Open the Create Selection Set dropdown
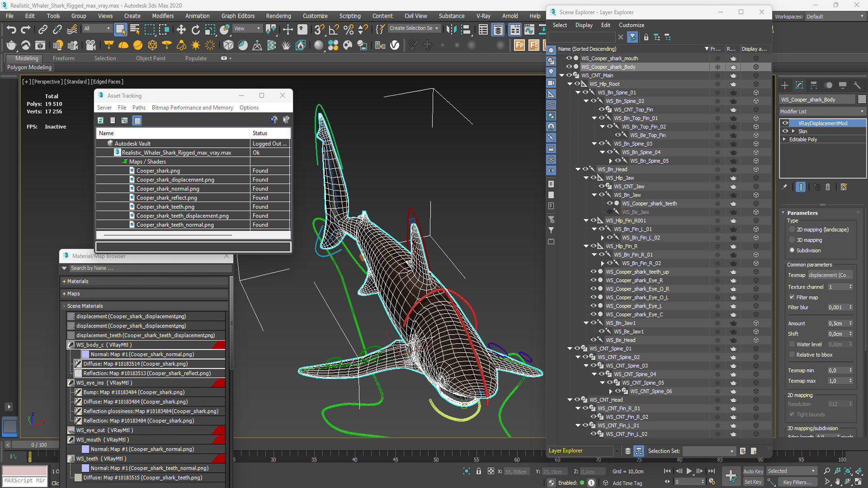 pyautogui.click(x=414, y=28)
